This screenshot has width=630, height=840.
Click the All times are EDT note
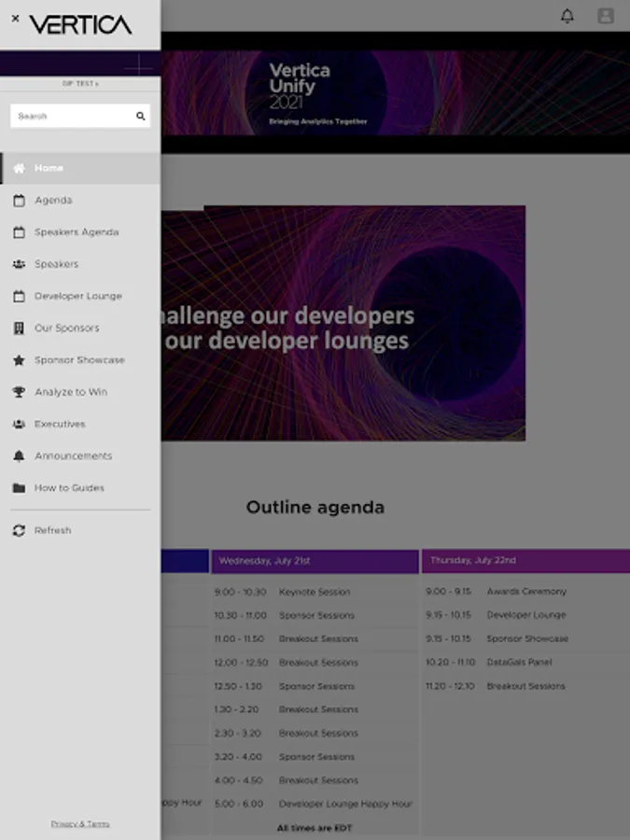[x=315, y=828]
